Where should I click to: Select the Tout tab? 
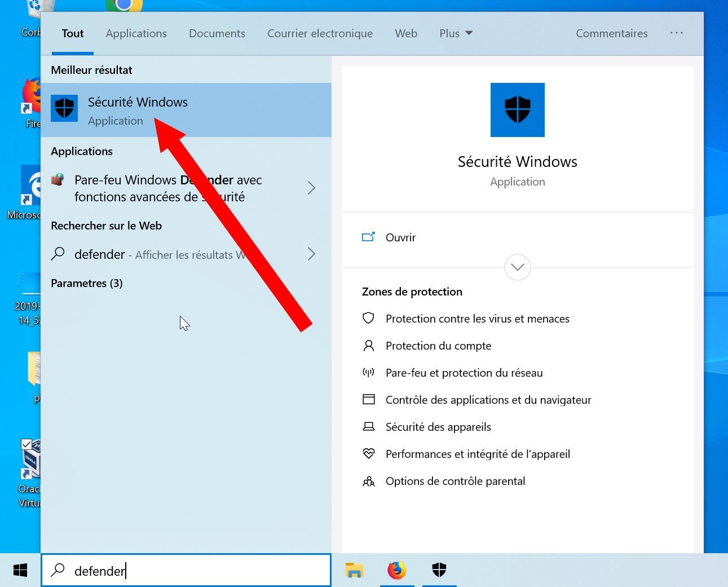(x=73, y=33)
